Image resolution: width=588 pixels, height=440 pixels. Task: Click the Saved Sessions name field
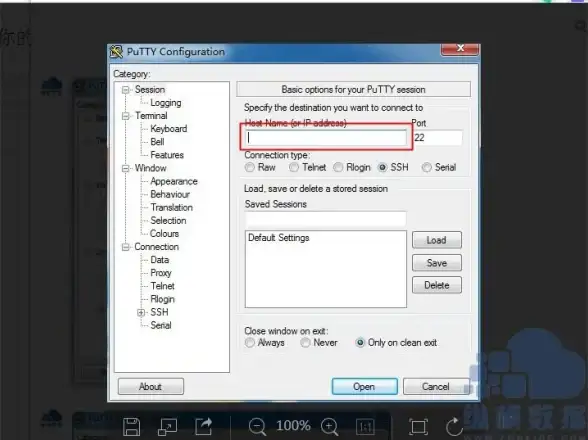[326, 219]
